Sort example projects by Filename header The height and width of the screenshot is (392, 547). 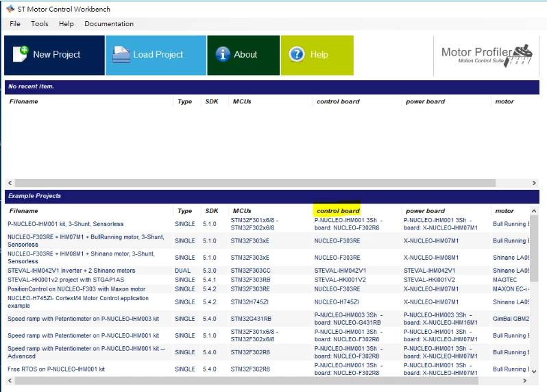[24, 211]
